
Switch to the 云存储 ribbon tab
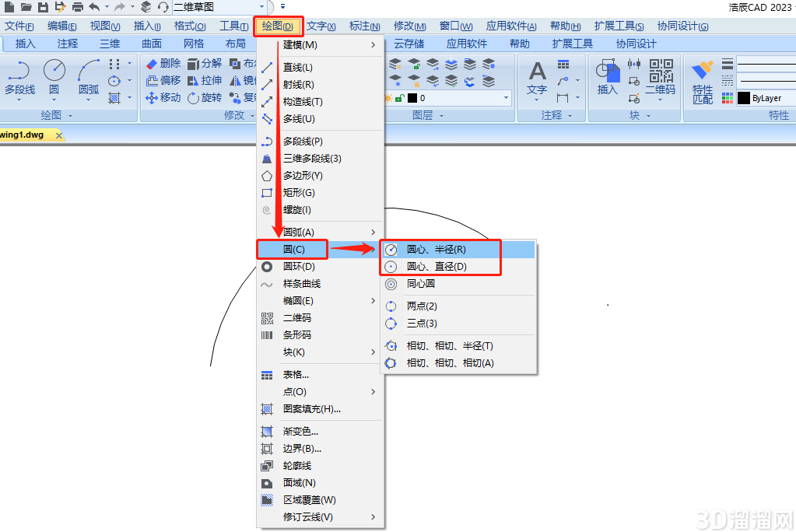pyautogui.click(x=409, y=44)
